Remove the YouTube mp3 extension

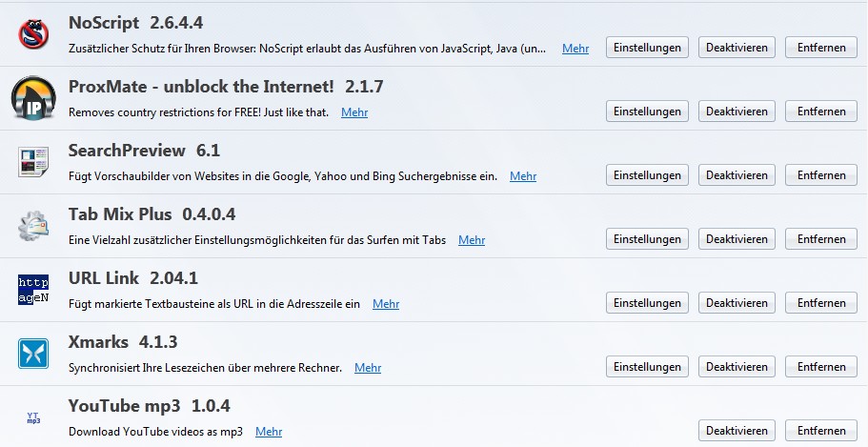pos(821,431)
